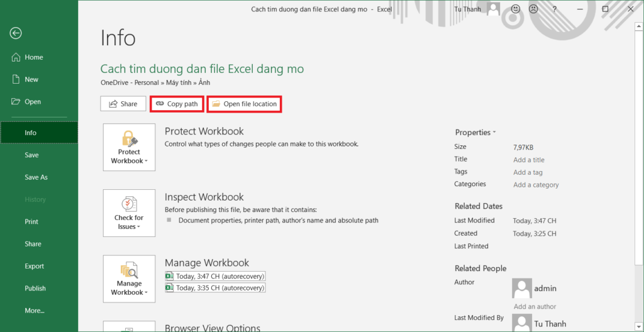Open the Properties dropdown arrow
644x332 pixels.
494,132
